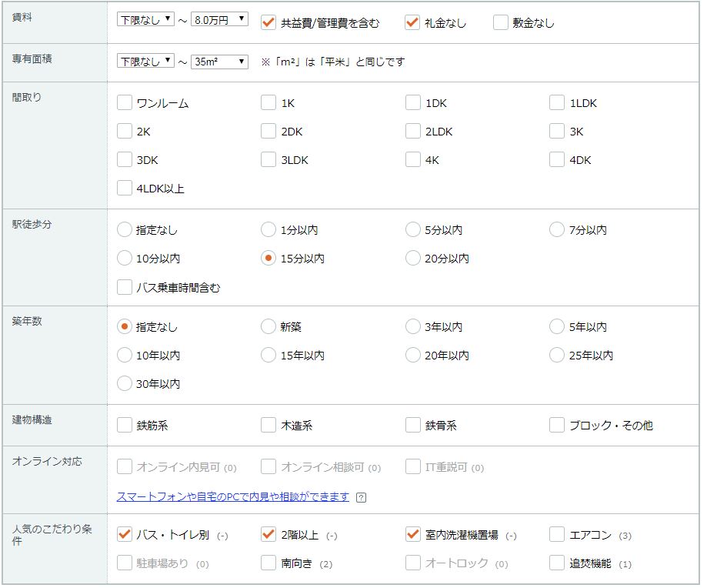Screen dimensions: 707x588
Task: Choose 10年以内 building age
Action: (x=125, y=356)
